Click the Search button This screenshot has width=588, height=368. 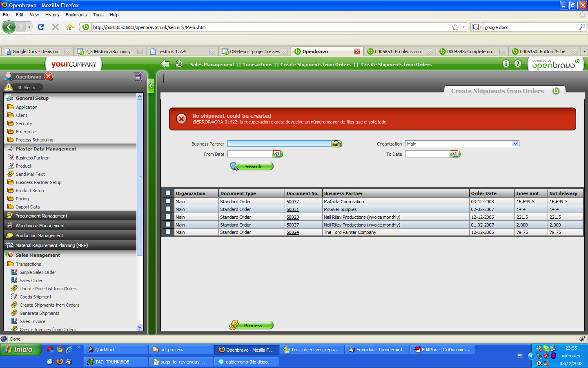click(x=252, y=166)
